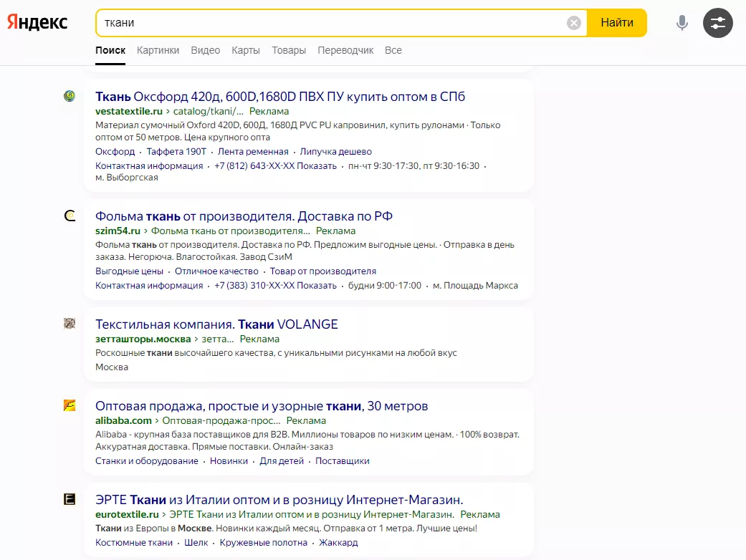The width and height of the screenshot is (746, 560).
Task: Open the Фольма ткань от производителя result
Action: click(x=244, y=216)
